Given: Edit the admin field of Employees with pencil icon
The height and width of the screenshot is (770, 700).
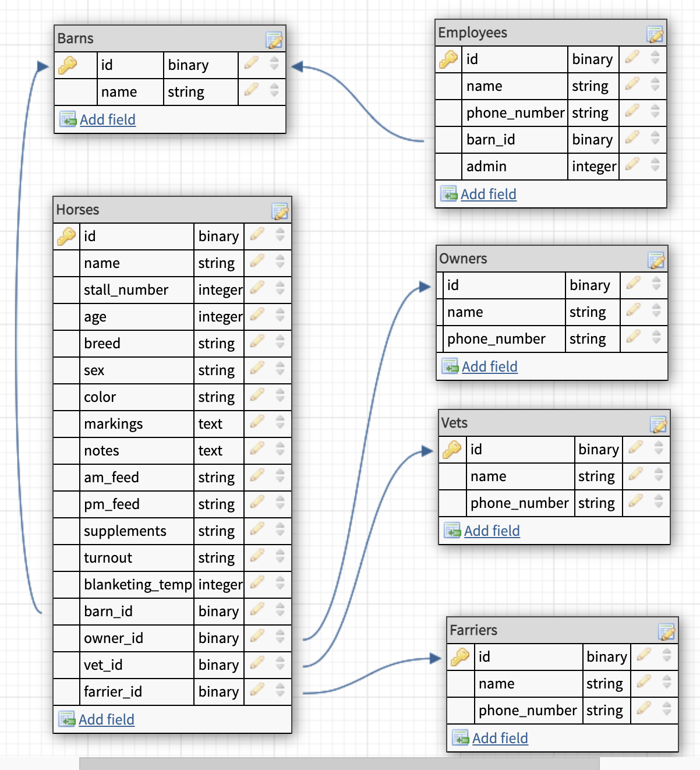Looking at the screenshot, I should tap(632, 166).
